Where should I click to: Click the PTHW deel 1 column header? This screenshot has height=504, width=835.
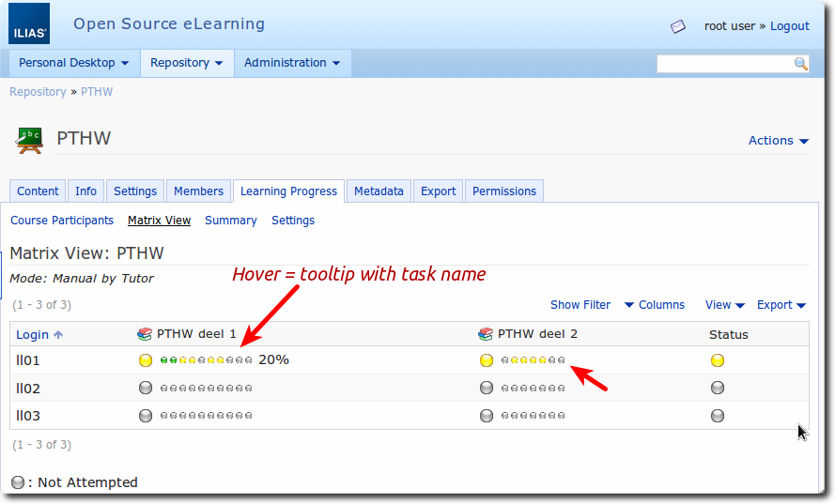pyautogui.click(x=196, y=334)
